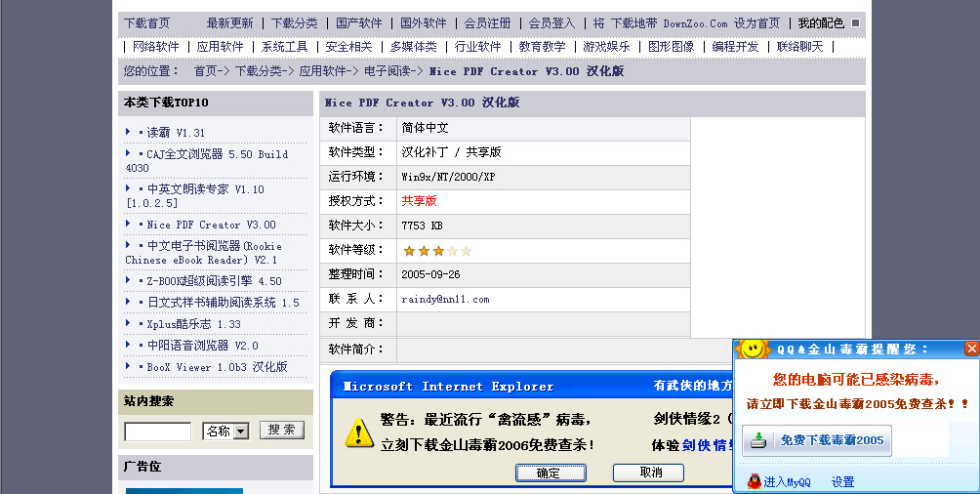Select 安全相关 category

[348, 46]
